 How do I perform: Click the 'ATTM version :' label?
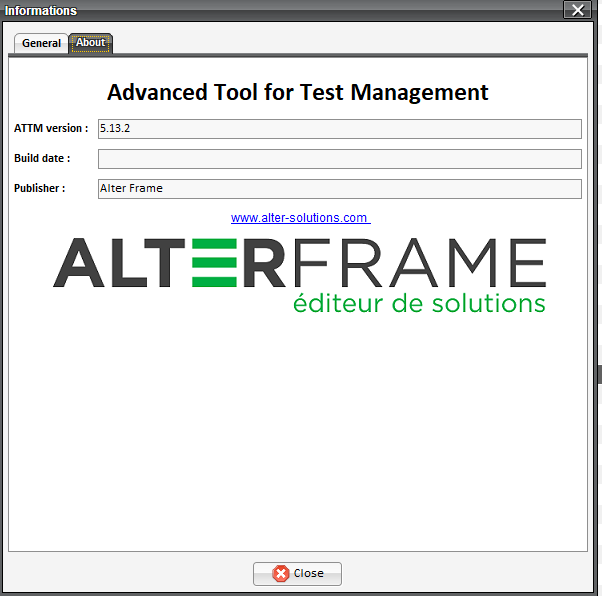pyautogui.click(x=51, y=128)
